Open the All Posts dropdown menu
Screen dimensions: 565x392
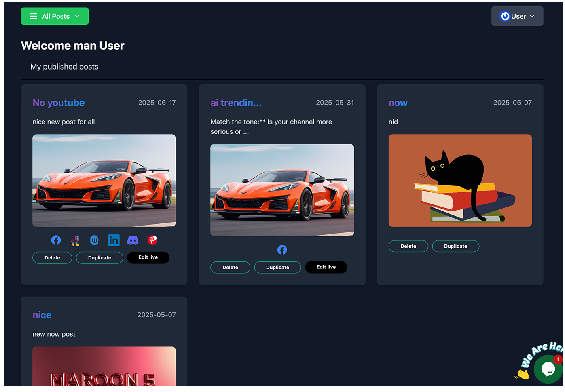click(x=55, y=16)
